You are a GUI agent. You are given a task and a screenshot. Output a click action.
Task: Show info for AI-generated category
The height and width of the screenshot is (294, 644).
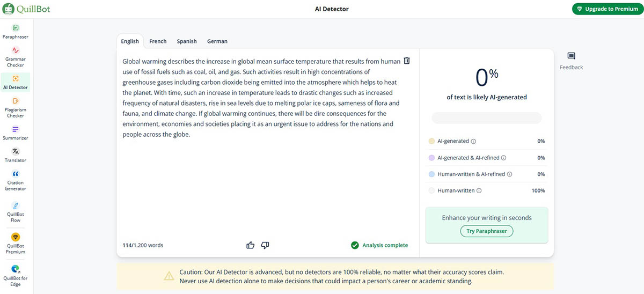[473, 142]
